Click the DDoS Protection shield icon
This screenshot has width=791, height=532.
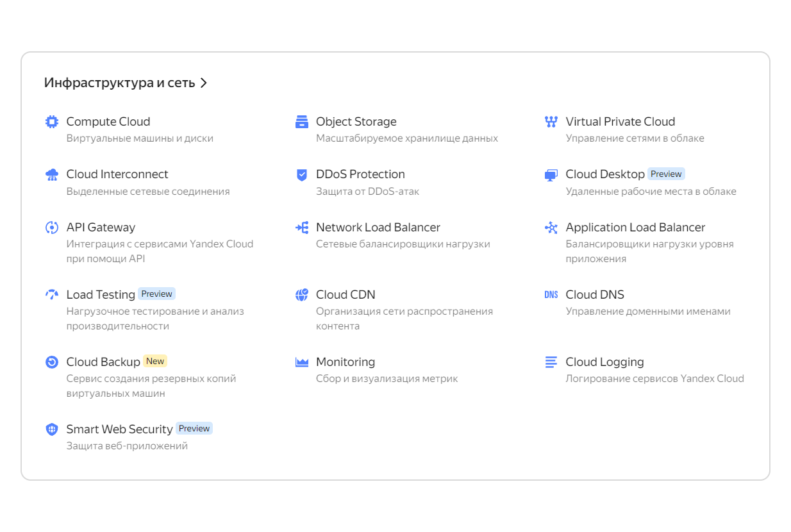(x=302, y=174)
